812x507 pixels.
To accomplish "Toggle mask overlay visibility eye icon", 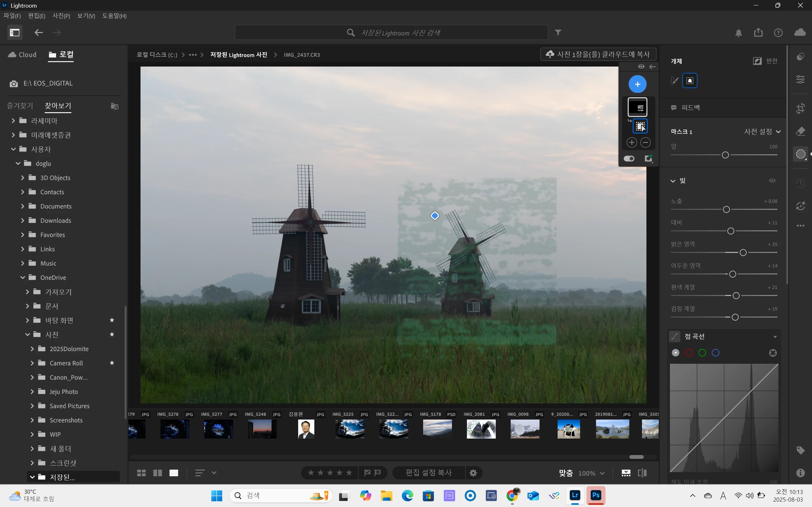I will point(641,67).
